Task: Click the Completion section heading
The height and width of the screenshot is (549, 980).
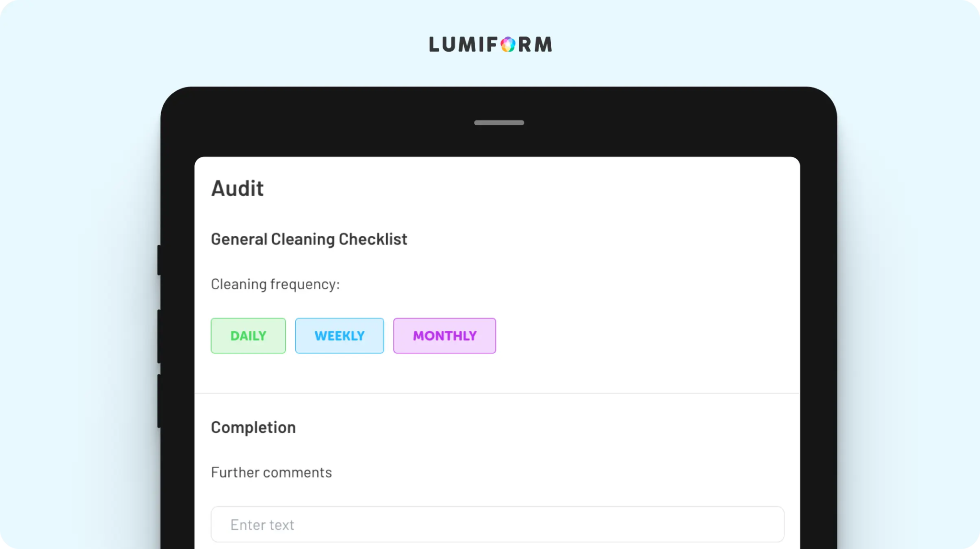Action: 253,428
